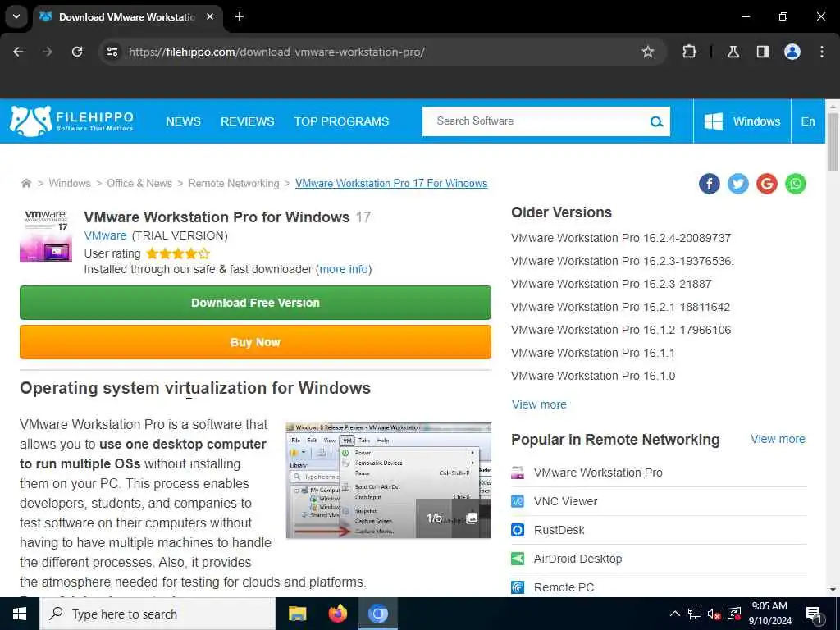This screenshot has width=840, height=630.
Task: Open the Windows Start menu
Action: point(20,614)
